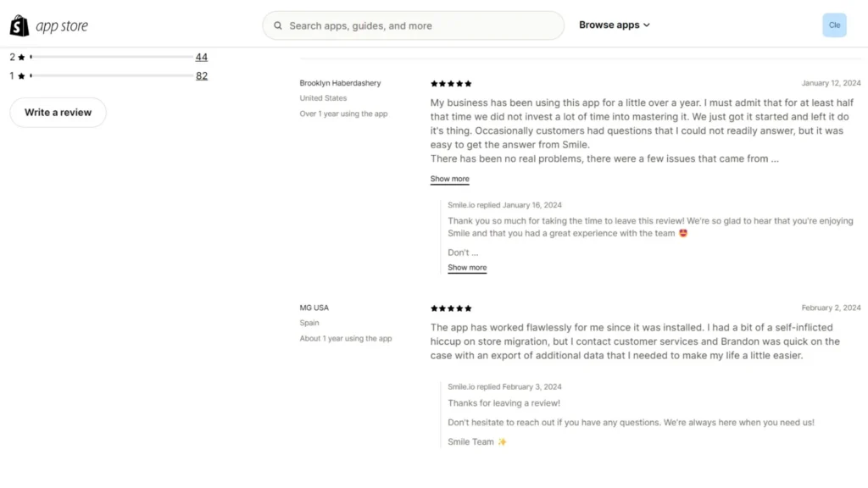Viewport: 868px width, 488px height.
Task: Expand Brooklyn Haberdashery review with Show more
Action: (x=449, y=179)
